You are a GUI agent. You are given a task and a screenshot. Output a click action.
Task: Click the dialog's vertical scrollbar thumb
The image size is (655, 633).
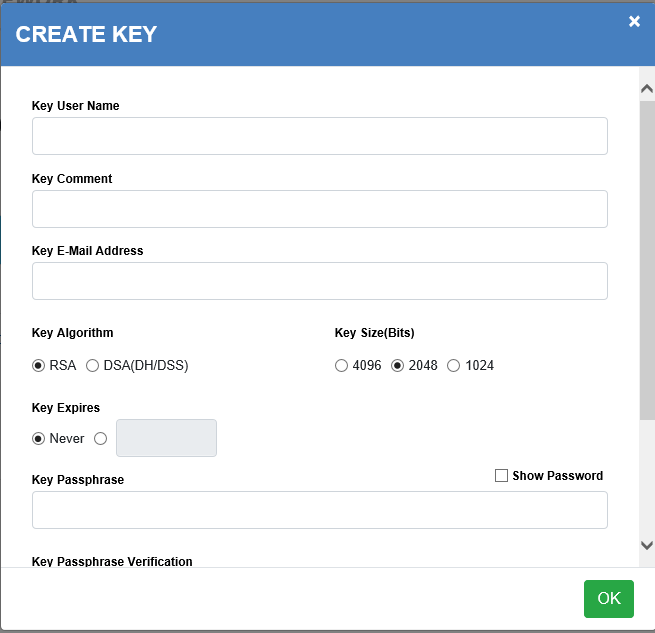pos(647,260)
